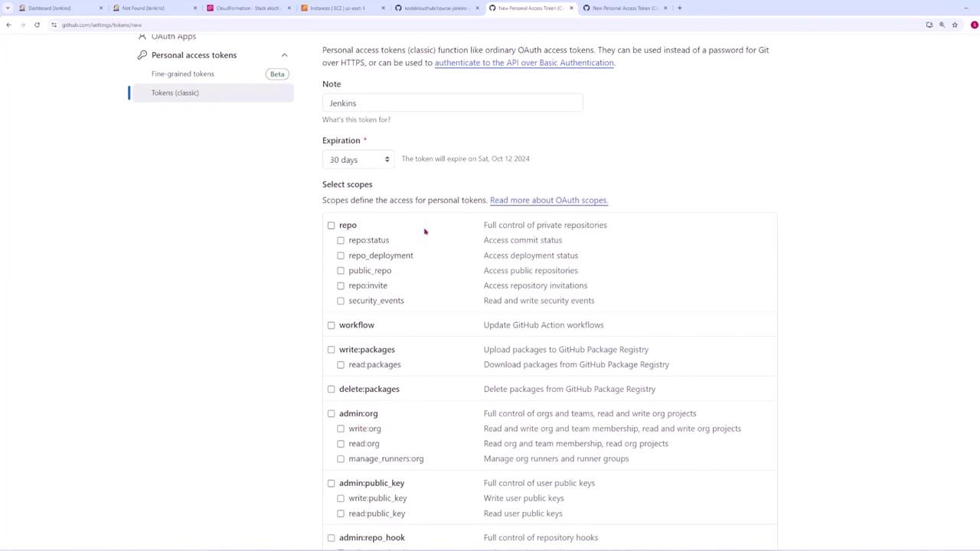This screenshot has width=980, height=551.
Task: Click the install app icon in address bar
Action: click(929, 24)
